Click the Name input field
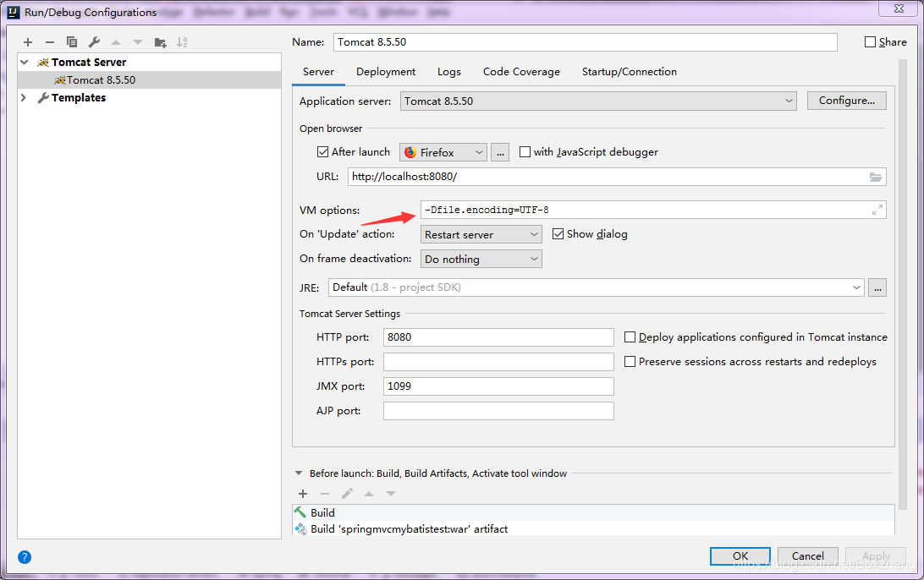924x580 pixels. [586, 41]
